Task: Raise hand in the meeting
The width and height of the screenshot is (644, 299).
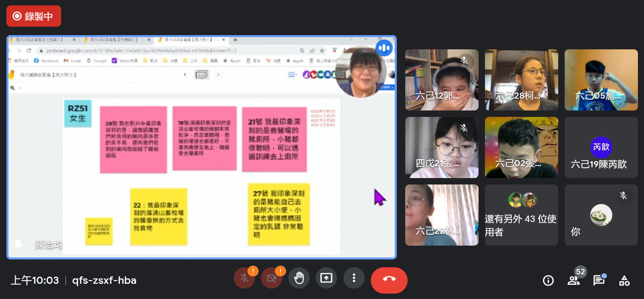Action: pos(299,278)
